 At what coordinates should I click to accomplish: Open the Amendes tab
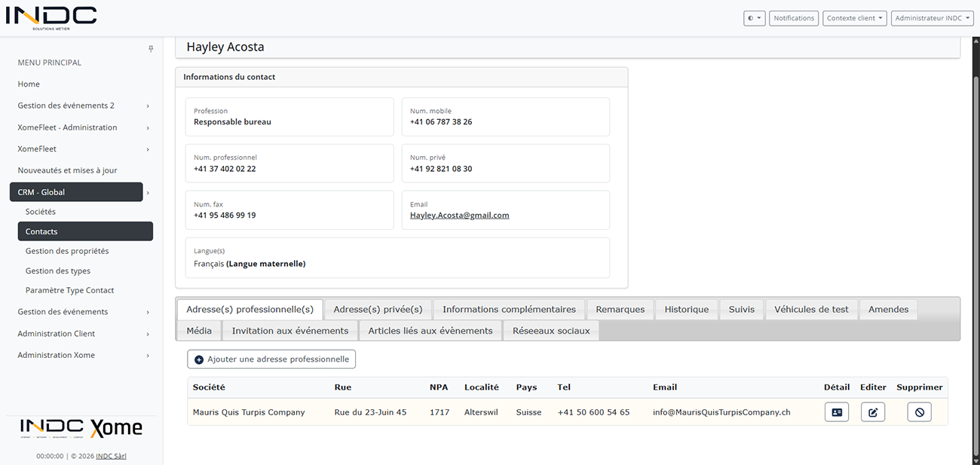(889, 309)
